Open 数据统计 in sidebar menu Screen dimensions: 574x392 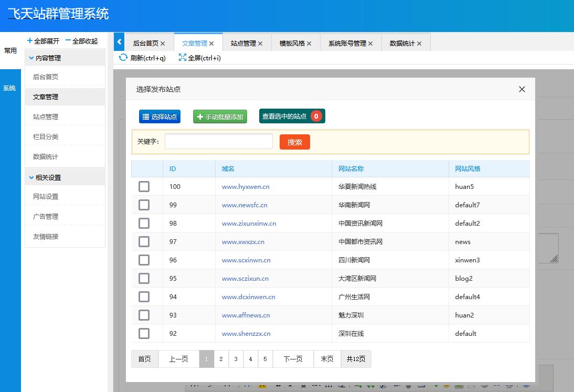click(x=65, y=157)
